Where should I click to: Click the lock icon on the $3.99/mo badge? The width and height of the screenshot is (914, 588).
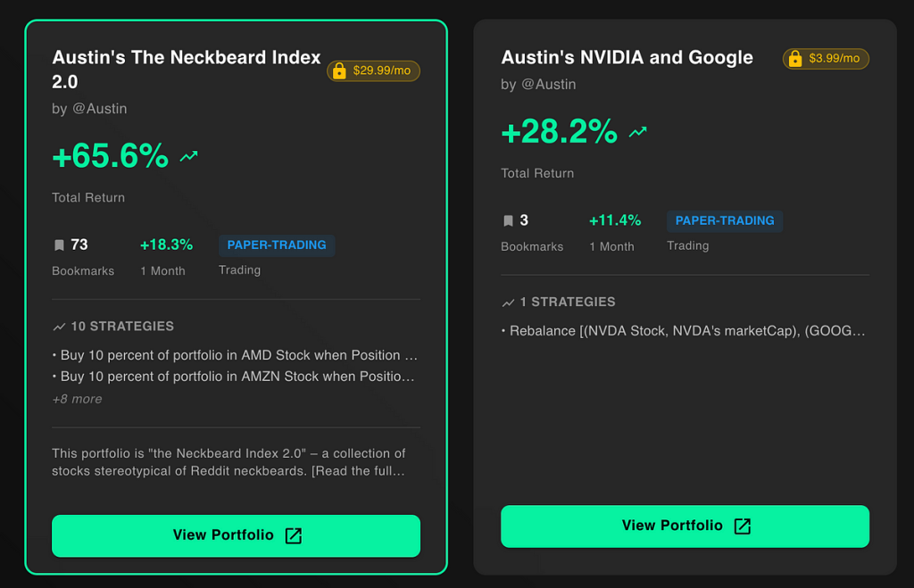(x=794, y=59)
